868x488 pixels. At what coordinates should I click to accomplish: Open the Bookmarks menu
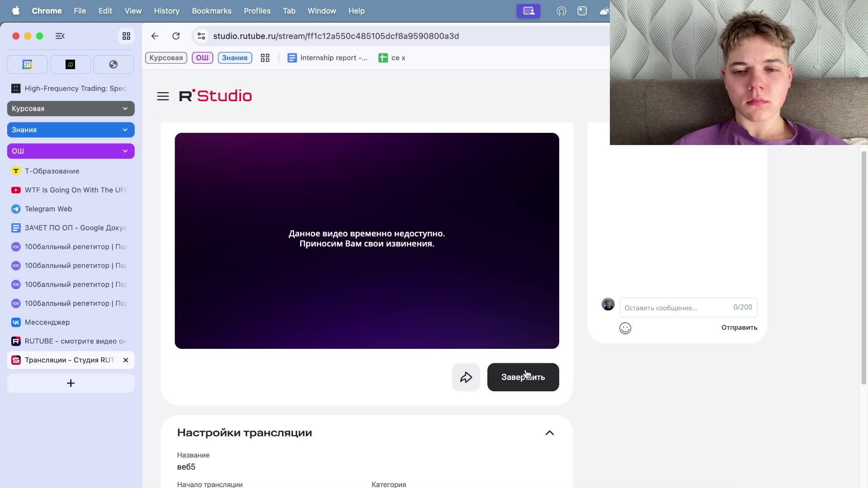(x=211, y=11)
